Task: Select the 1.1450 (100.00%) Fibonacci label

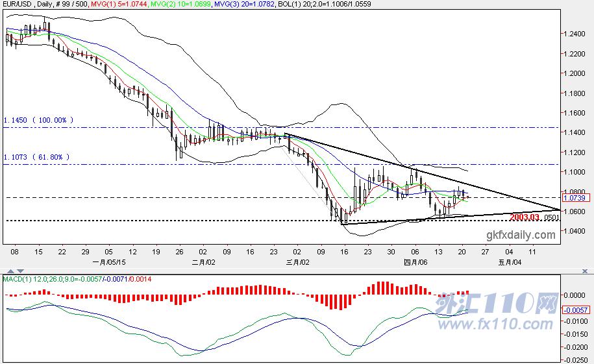Action: (x=39, y=120)
